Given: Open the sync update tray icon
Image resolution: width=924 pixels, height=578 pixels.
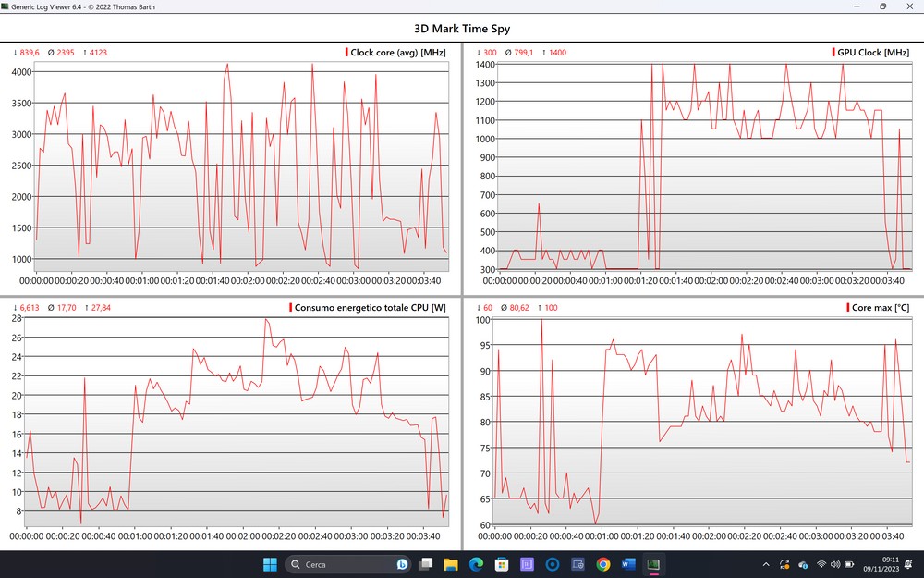Looking at the screenshot, I should coord(784,564).
